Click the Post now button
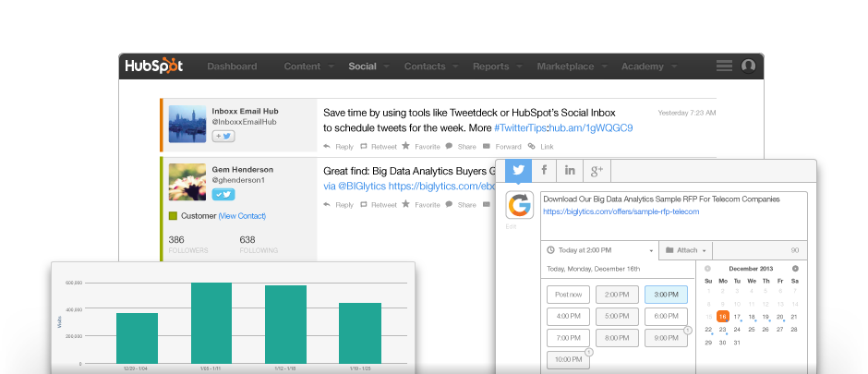Screen dimensions: 868x374 (x=568, y=294)
